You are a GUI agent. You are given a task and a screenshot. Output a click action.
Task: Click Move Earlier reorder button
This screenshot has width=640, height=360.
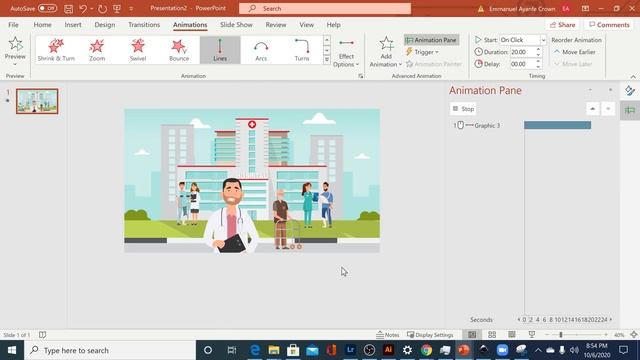575,52
